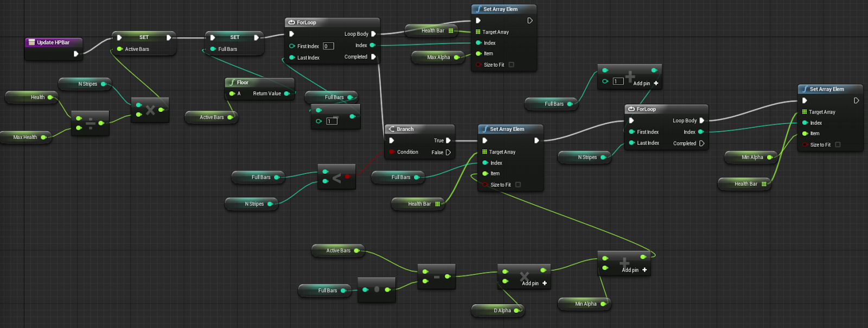Click the exec output pin on SET Full Bars
This screenshot has width=868, height=328.
pos(257,37)
